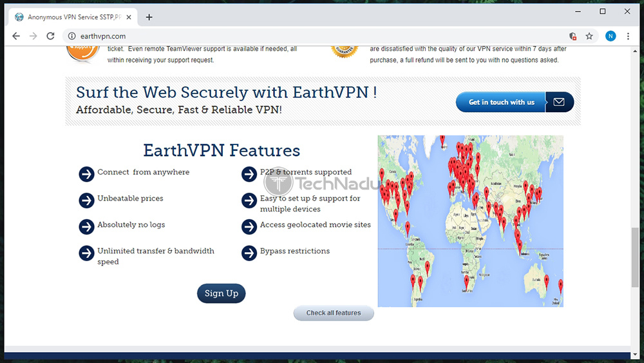The width and height of the screenshot is (644, 363).
Task: Click arrow icon beside Bypass restrictions
Action: [x=249, y=253]
